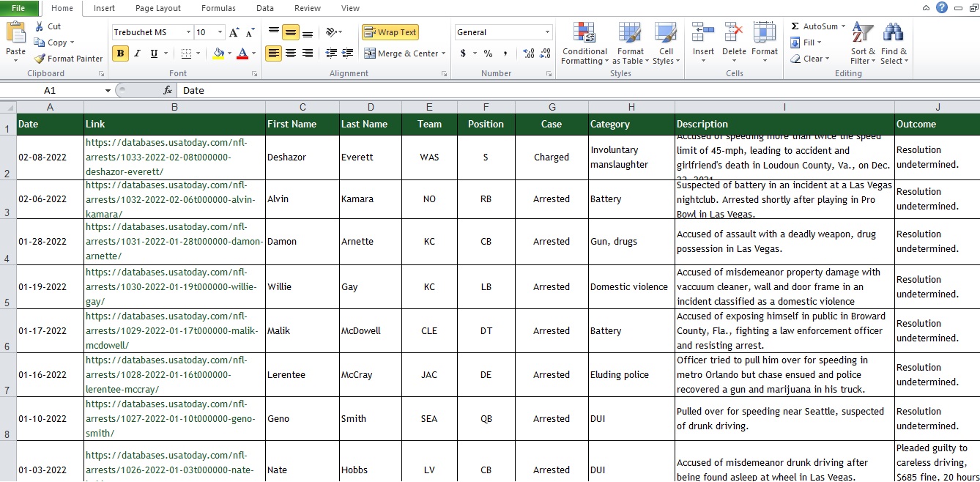The image size is (980, 482).
Task: Click the Cut scissors icon
Action: 39,26
